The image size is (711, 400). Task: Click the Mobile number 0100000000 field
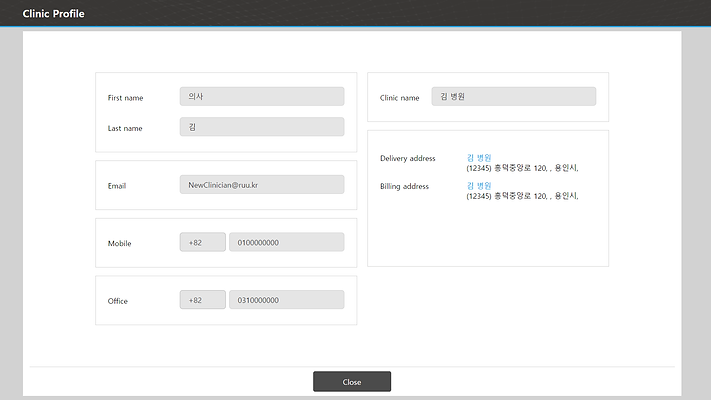[287, 242]
